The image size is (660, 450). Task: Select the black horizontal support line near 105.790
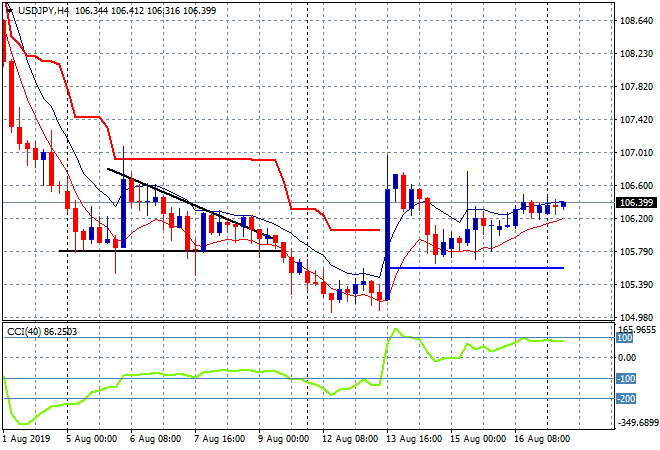pos(170,251)
